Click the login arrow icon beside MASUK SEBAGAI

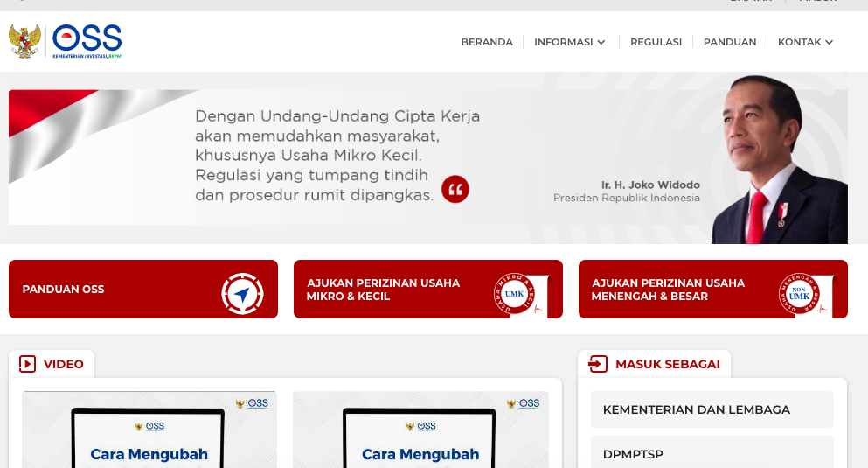[598, 364]
